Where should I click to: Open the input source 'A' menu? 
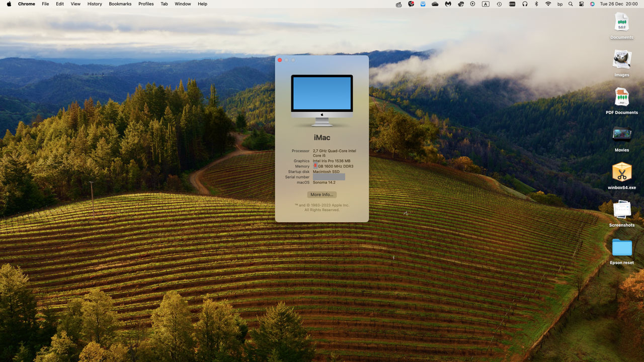coord(486,4)
